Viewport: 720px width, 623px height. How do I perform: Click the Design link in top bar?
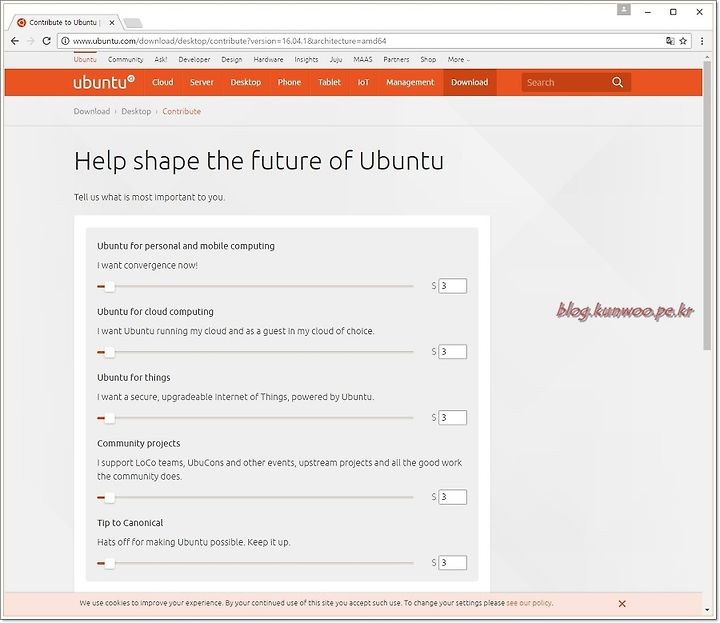click(x=231, y=60)
